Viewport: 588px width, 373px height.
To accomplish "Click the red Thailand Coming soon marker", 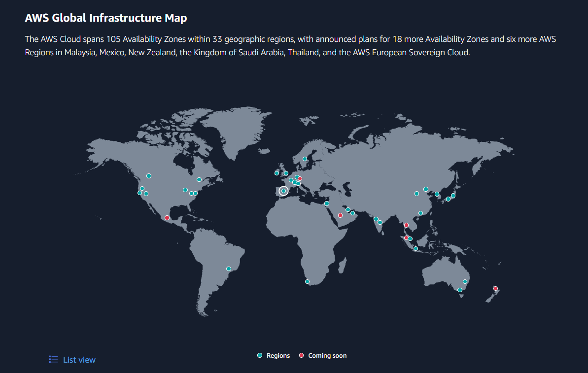I will tap(407, 225).
